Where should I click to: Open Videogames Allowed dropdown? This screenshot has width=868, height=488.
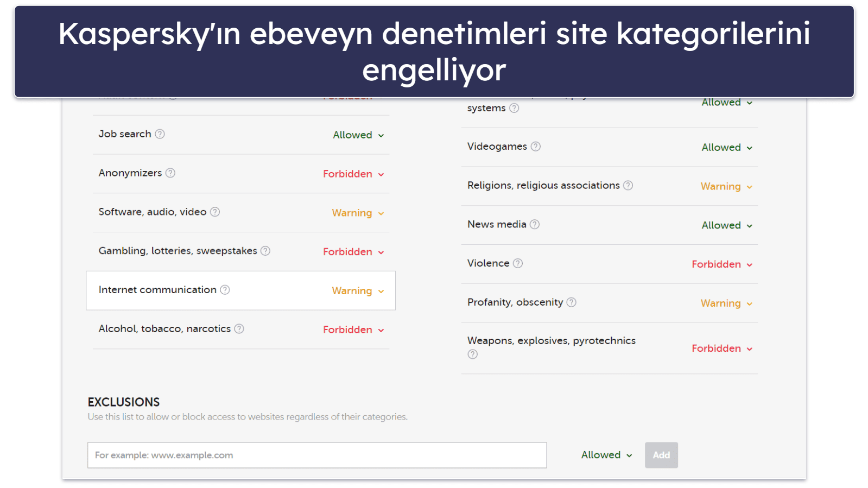click(x=727, y=148)
